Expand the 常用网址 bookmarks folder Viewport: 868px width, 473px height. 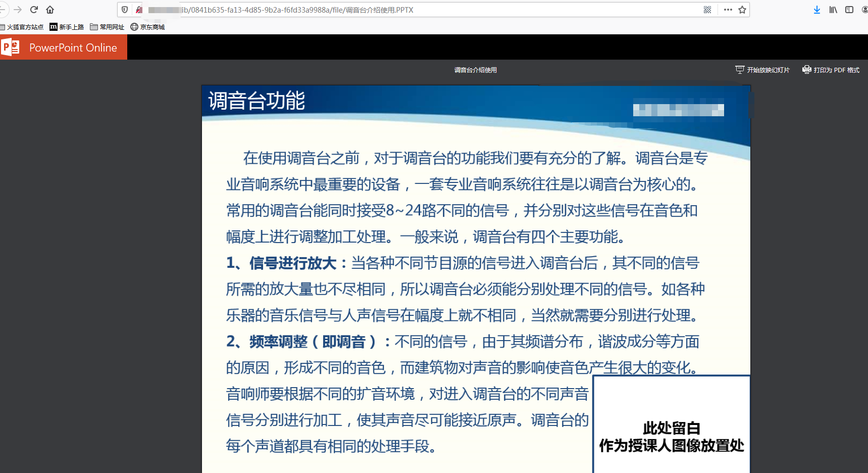coord(107,27)
